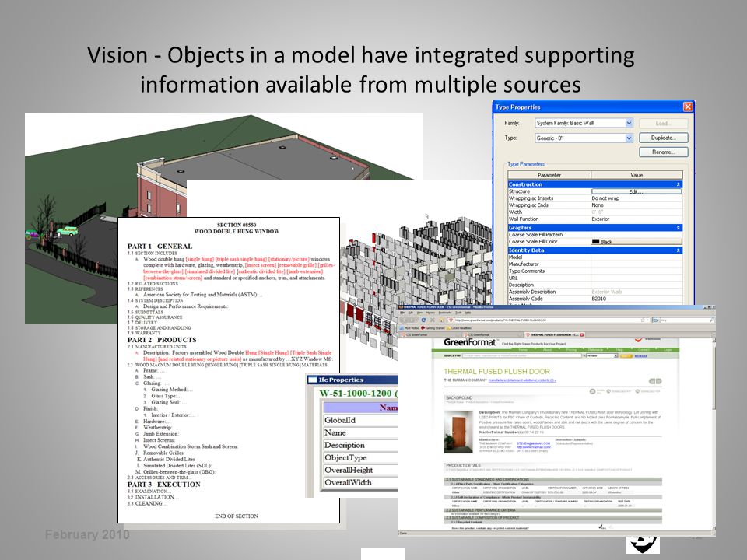Click the Firefox search box
Image resolution: width=747 pixels, height=560 pixels.
tap(684, 320)
